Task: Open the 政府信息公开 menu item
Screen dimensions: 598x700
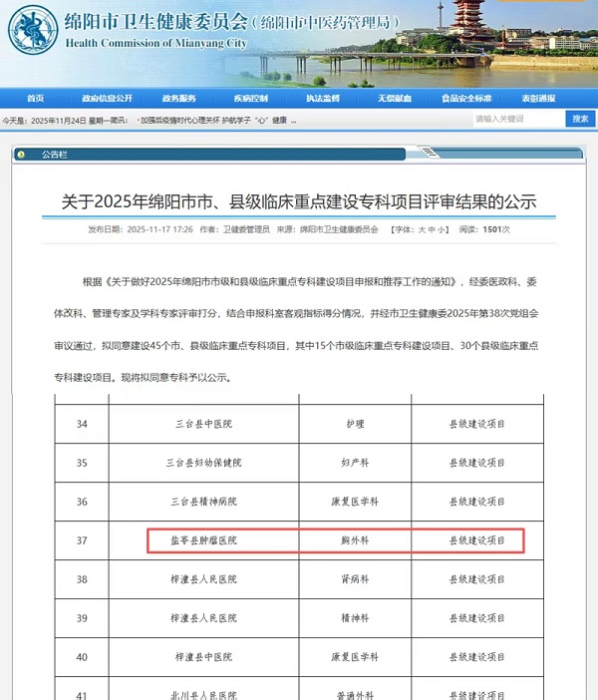Action: pyautogui.click(x=107, y=98)
